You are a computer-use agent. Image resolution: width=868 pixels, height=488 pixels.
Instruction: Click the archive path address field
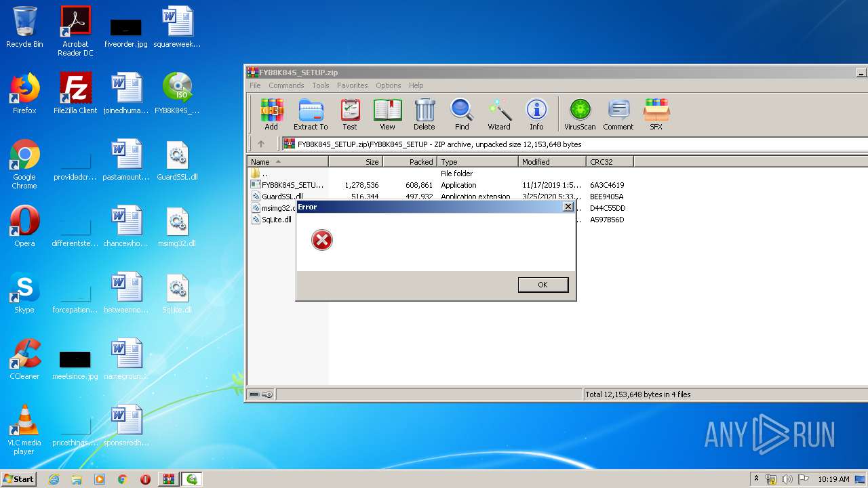[575, 144]
